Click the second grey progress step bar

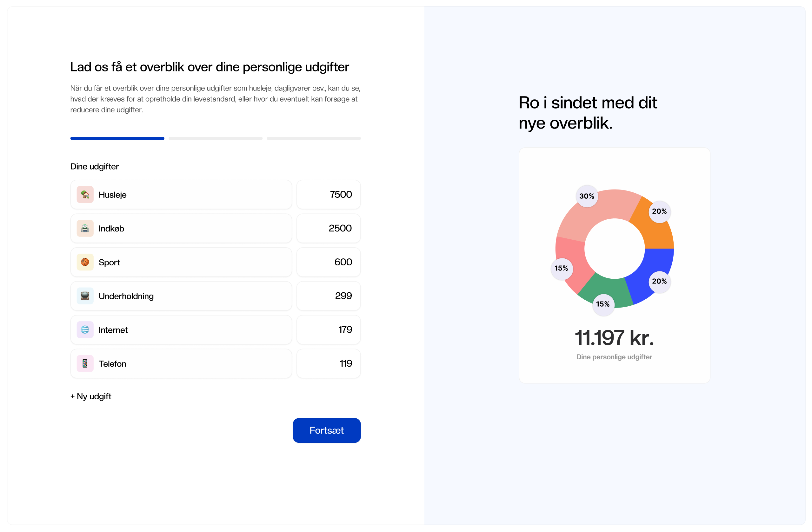pos(215,138)
